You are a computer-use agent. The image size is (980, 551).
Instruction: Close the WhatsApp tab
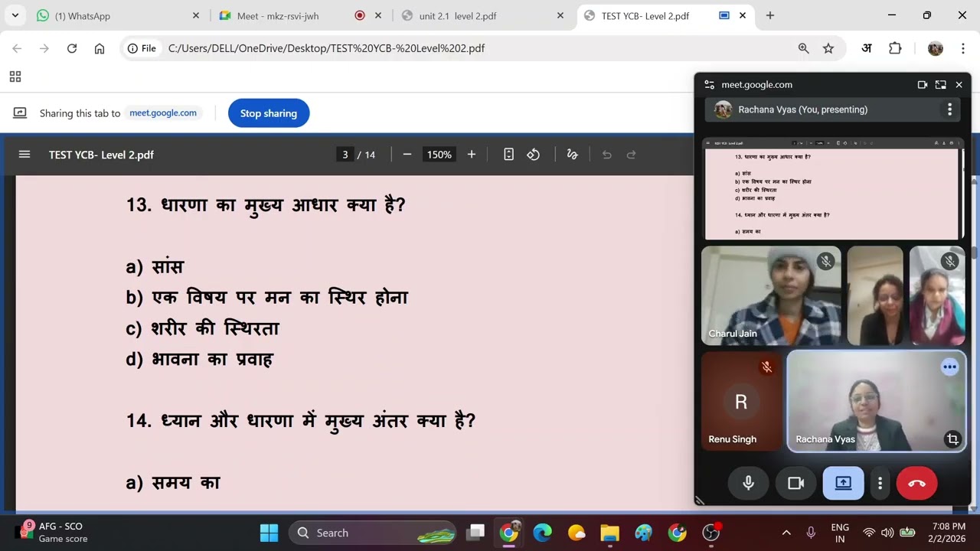(x=195, y=15)
